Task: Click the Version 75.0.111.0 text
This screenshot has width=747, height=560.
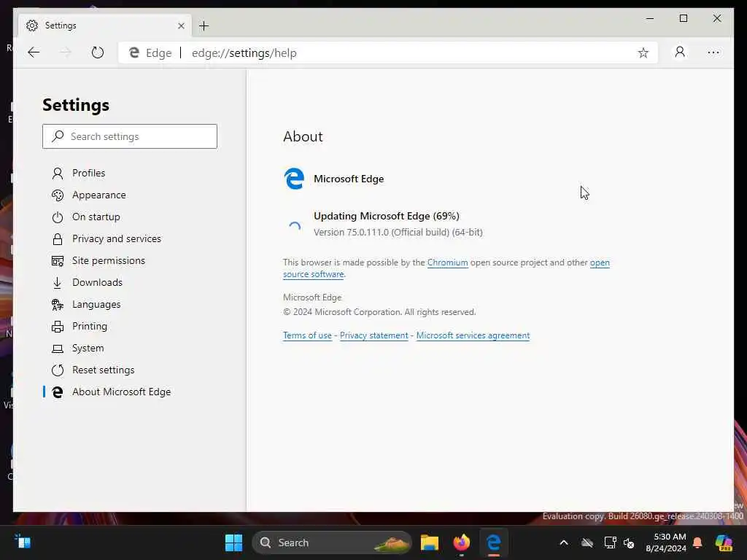Action: [398, 233]
